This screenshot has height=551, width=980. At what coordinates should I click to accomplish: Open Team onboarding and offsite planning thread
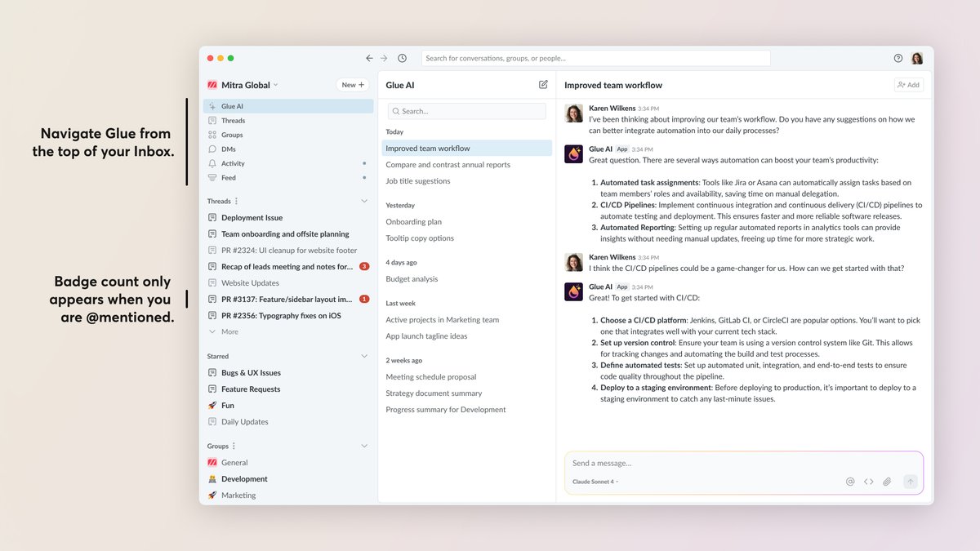coord(288,234)
